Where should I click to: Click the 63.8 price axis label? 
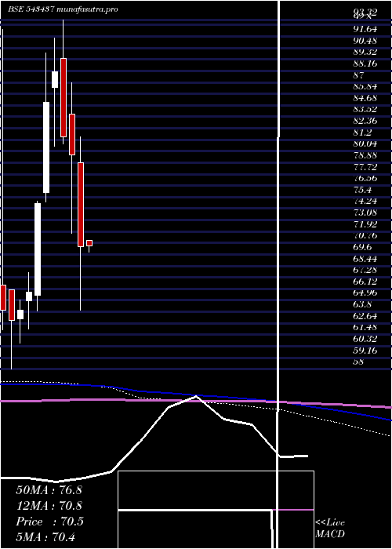tap(362, 304)
